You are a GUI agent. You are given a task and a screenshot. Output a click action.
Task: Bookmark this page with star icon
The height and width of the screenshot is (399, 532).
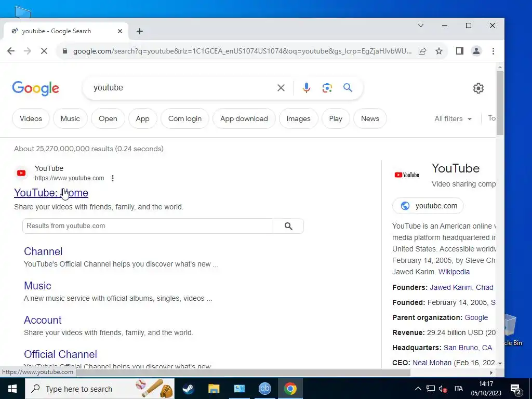(x=439, y=51)
